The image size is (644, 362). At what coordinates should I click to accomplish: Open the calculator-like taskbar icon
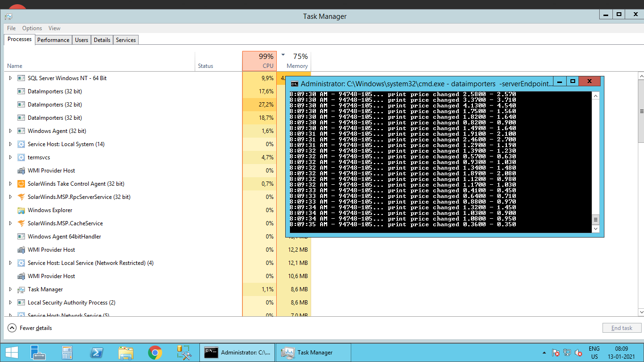pyautogui.click(x=67, y=353)
